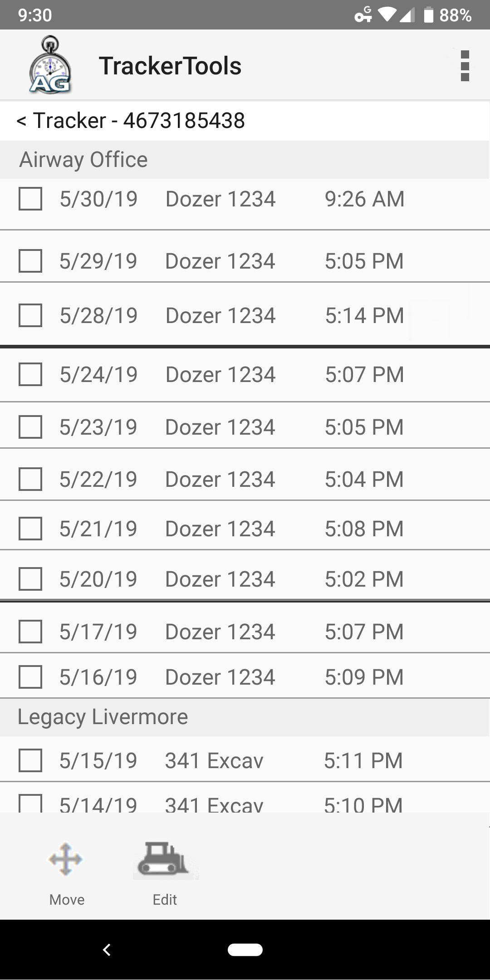Tap the battery icon in status bar
Image resolution: width=490 pixels, height=980 pixels.
click(428, 15)
